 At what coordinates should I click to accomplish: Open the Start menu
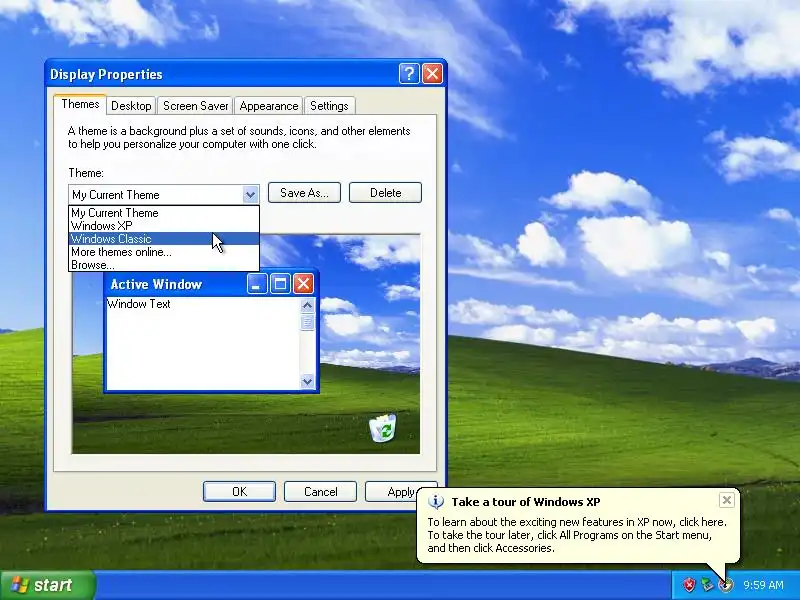click(x=47, y=585)
